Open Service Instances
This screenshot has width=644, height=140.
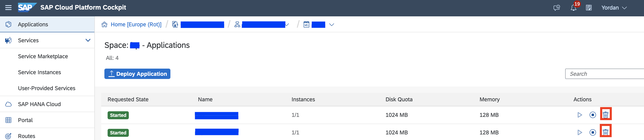click(x=40, y=72)
